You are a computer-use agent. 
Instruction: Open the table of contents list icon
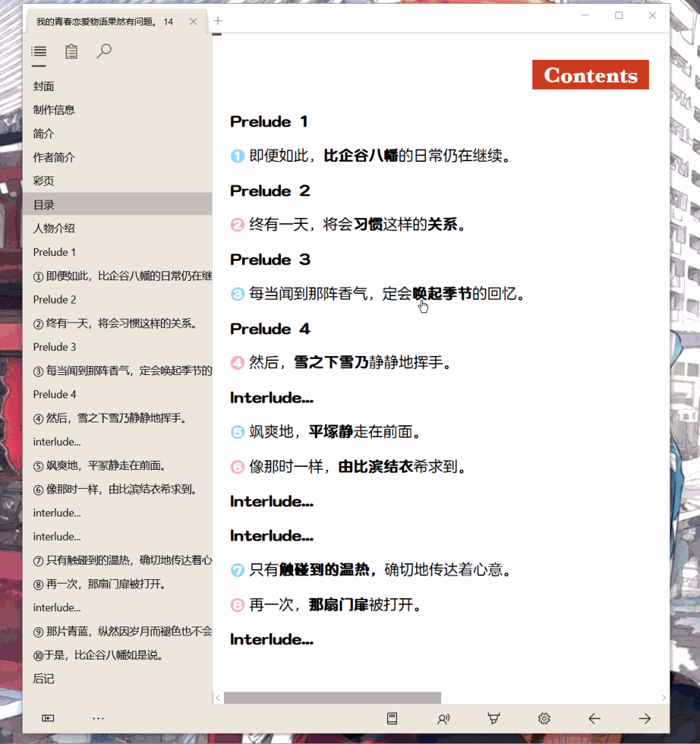pos(39,51)
